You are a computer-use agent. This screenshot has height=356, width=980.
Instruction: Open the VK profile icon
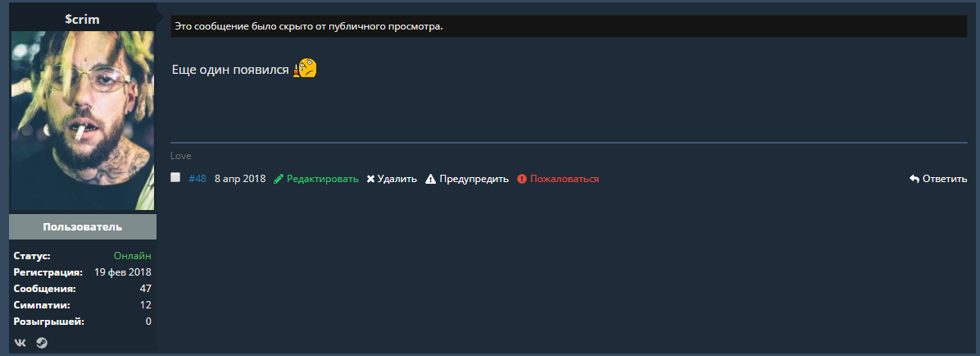tap(20, 343)
